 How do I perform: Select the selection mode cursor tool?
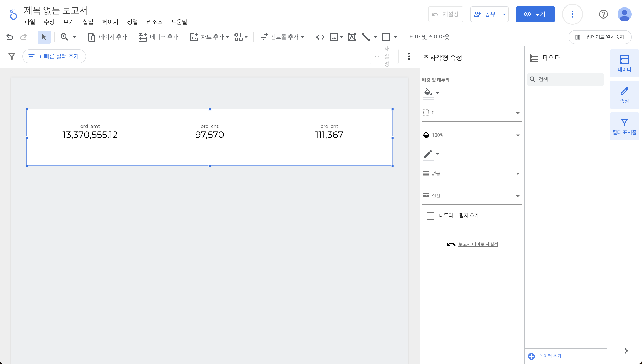coord(44,37)
